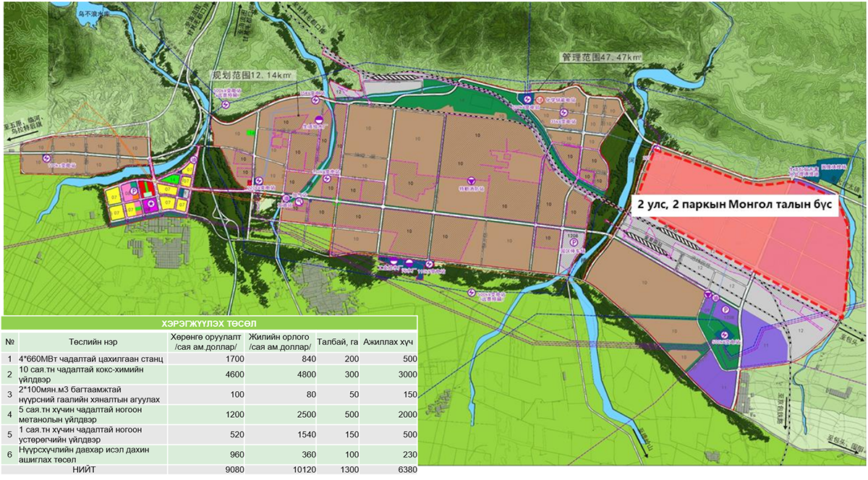Click the 'Талбай, га' column header
868x480 pixels.
[336, 340]
